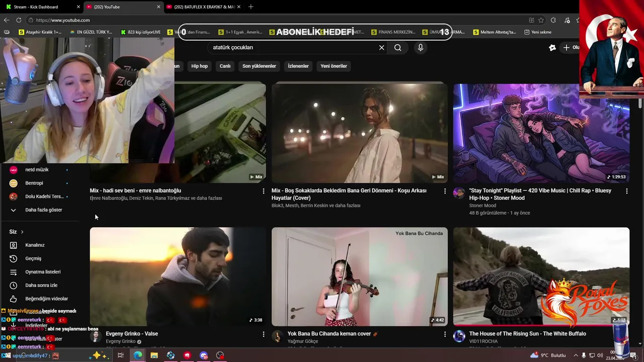Screen dimensions: 644x362
Task: Close the (202) YouTube browser tab
Action: 158,7
